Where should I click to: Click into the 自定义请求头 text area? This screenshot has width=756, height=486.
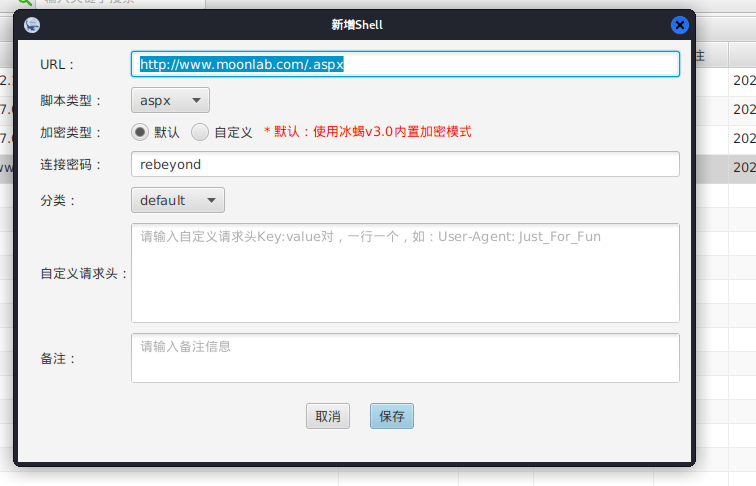[405, 273]
